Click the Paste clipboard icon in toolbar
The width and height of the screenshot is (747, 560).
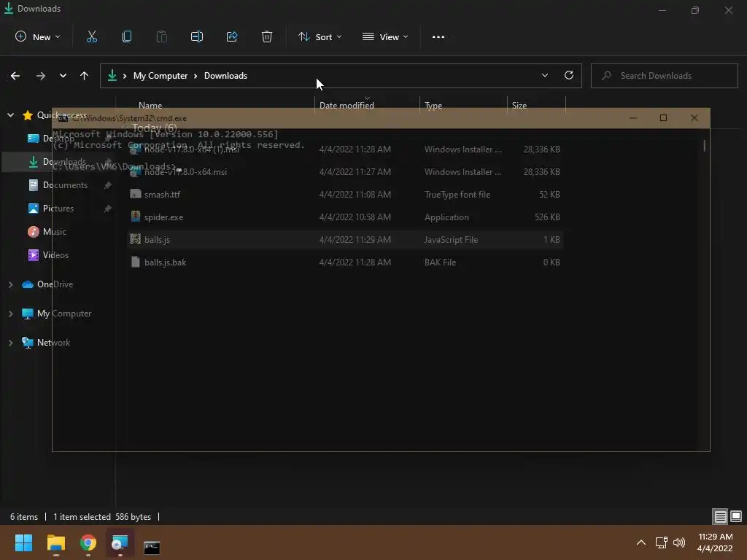pos(162,36)
